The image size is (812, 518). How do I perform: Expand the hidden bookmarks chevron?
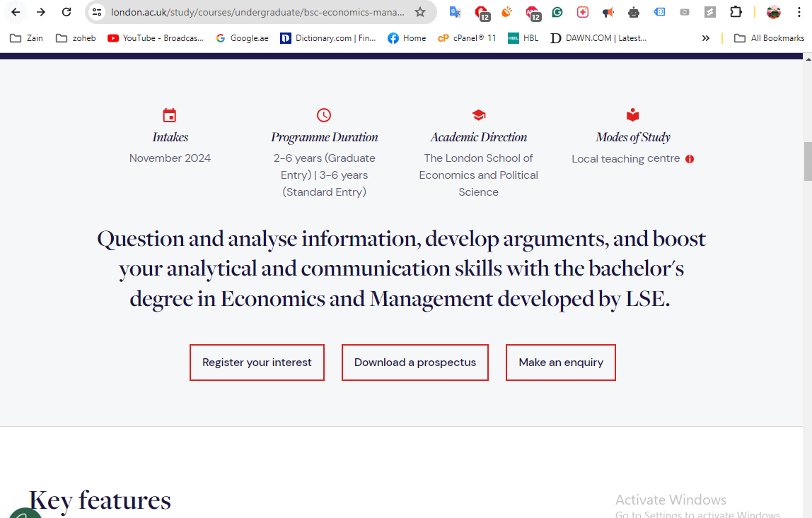[x=705, y=38]
